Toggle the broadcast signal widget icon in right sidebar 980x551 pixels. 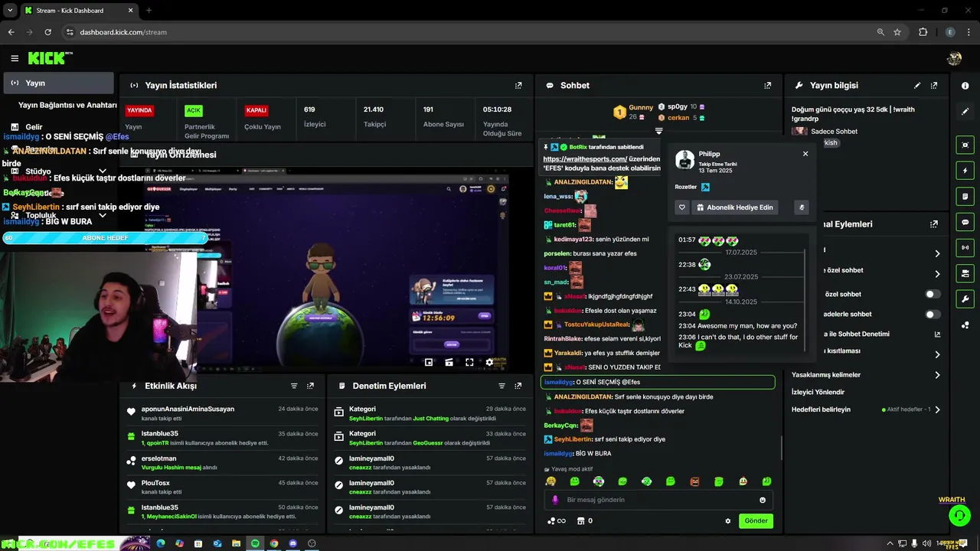pyautogui.click(x=965, y=247)
